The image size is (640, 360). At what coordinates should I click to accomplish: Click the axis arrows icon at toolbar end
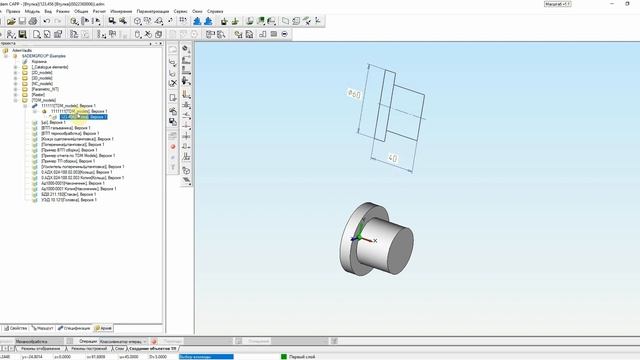point(318,21)
